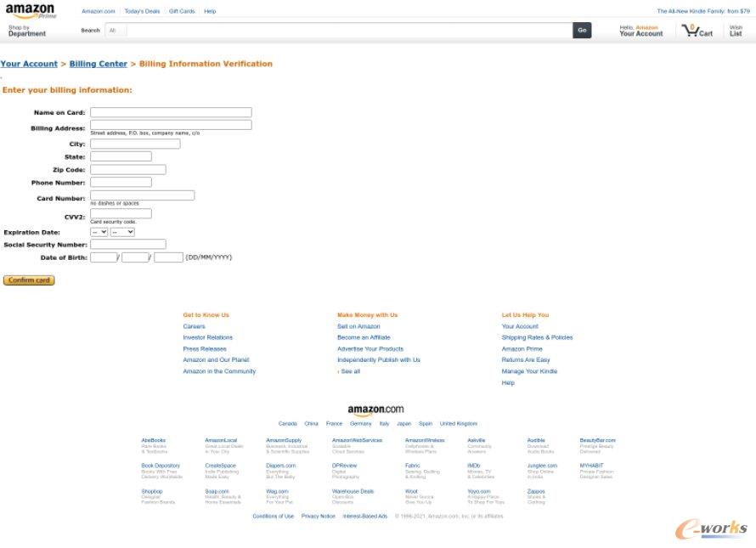The height and width of the screenshot is (548, 756).
Task: Open the Careers footer link
Action: 194,326
